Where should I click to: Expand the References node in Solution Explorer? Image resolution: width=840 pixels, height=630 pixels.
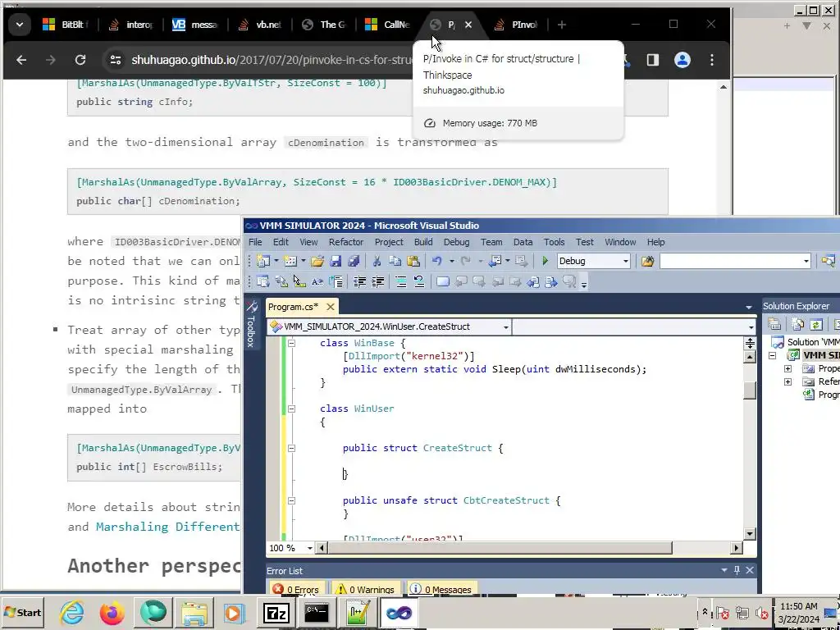click(x=788, y=382)
